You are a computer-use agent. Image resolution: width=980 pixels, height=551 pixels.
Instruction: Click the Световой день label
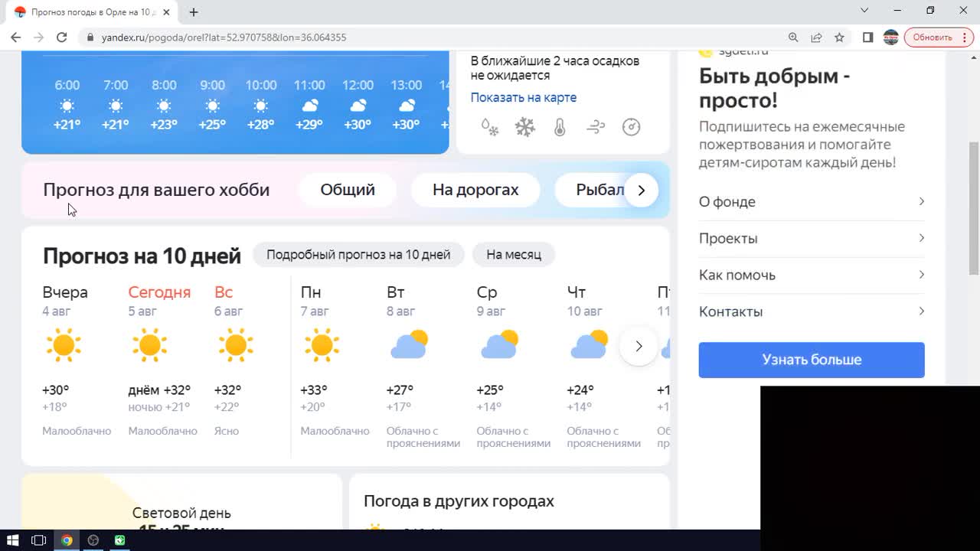(x=181, y=513)
